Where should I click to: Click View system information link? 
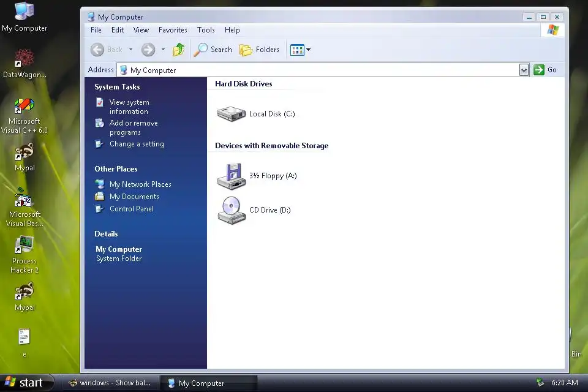tap(129, 107)
